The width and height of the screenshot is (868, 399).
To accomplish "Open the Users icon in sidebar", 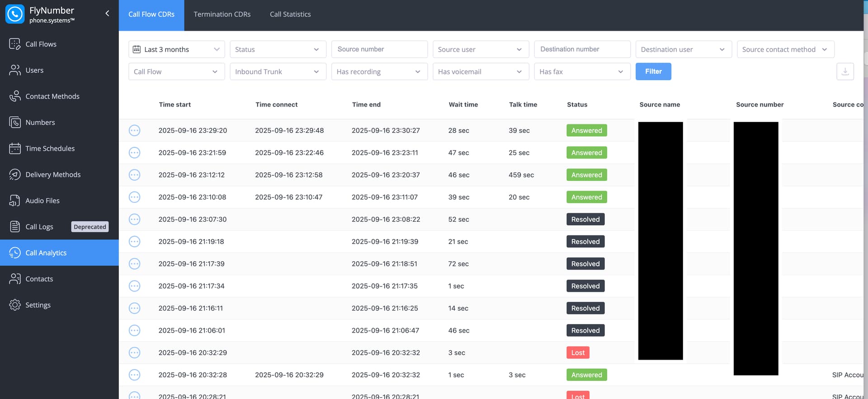I will tap(15, 70).
